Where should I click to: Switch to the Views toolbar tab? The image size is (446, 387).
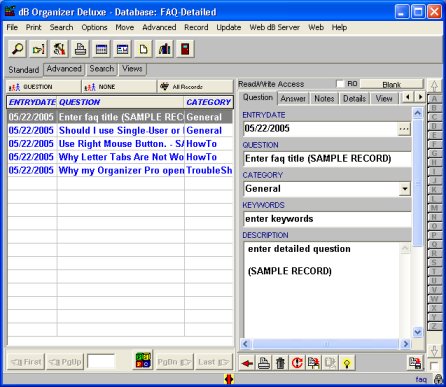(132, 69)
